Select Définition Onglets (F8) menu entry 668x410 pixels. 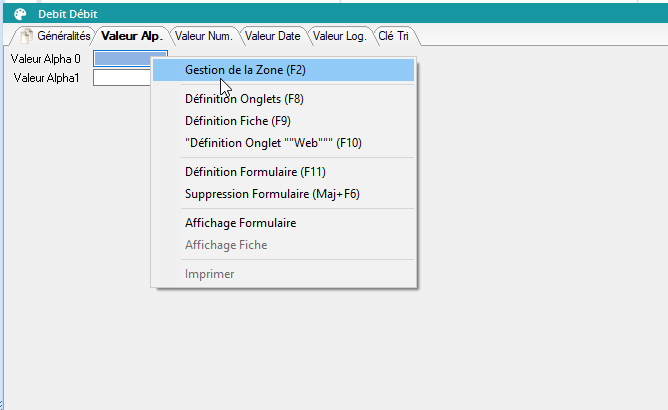point(244,99)
